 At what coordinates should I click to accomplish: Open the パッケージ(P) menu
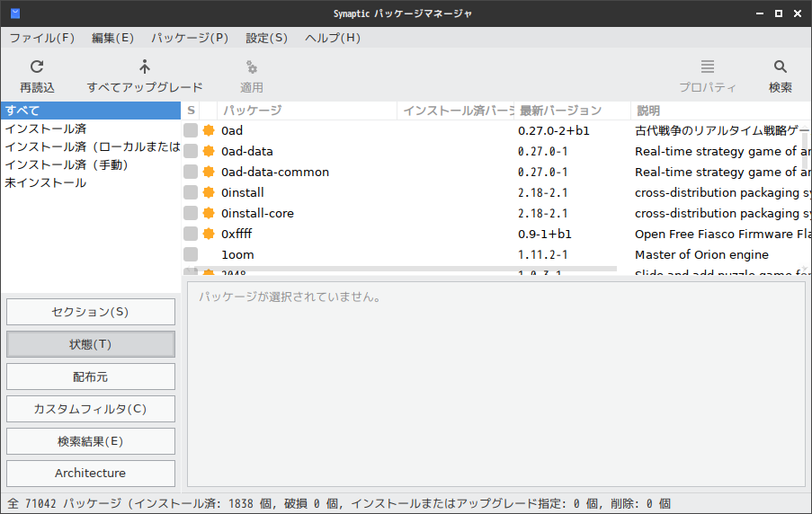click(x=190, y=38)
